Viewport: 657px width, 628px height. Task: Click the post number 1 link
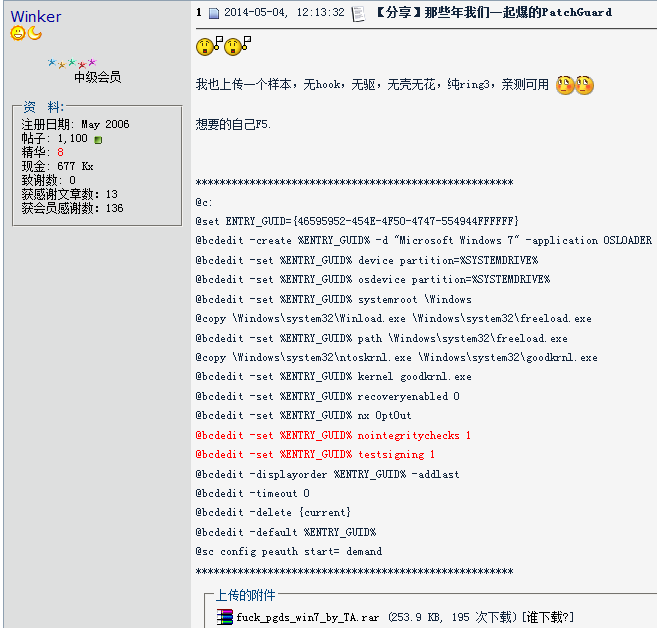[x=199, y=13]
